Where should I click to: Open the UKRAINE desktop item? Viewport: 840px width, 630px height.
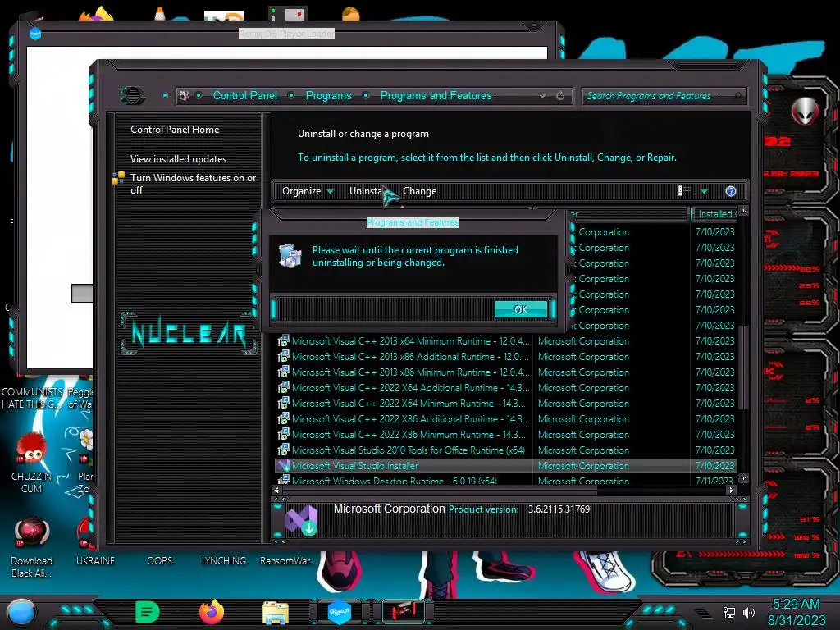click(95, 560)
